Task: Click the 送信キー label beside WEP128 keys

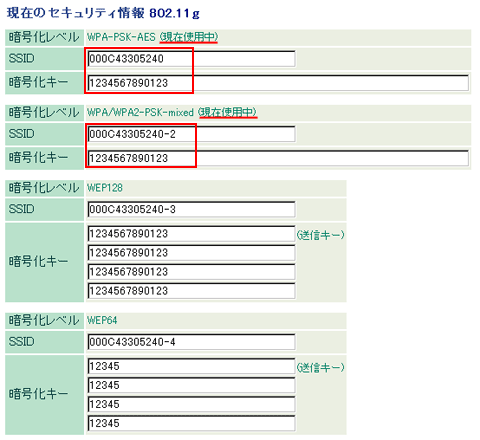Action: 321,235
